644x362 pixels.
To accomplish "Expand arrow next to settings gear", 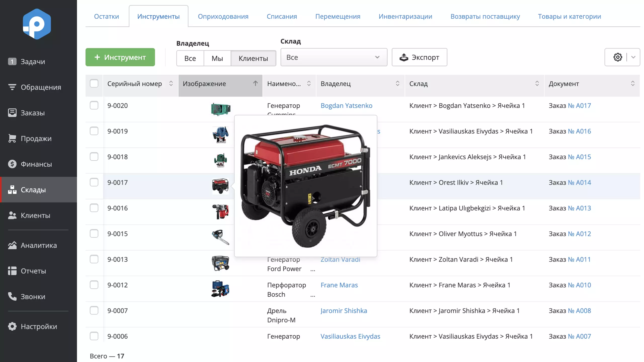I will click(633, 57).
